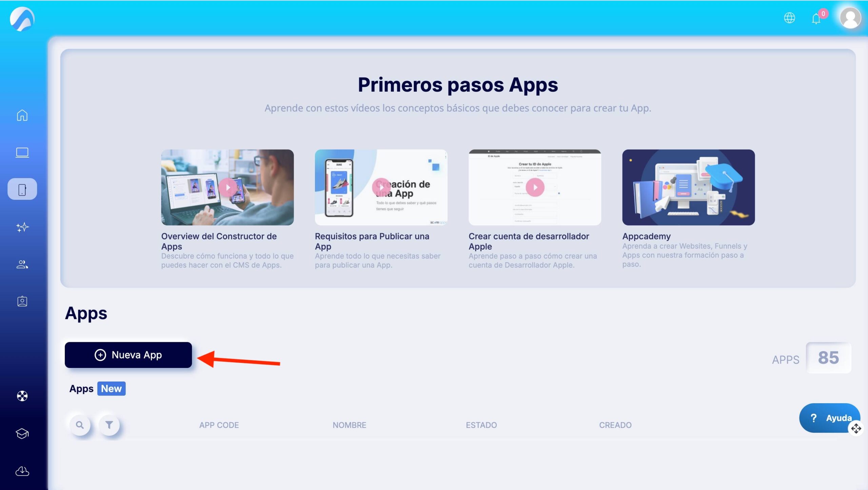Select the Apps New tab

pos(97,388)
